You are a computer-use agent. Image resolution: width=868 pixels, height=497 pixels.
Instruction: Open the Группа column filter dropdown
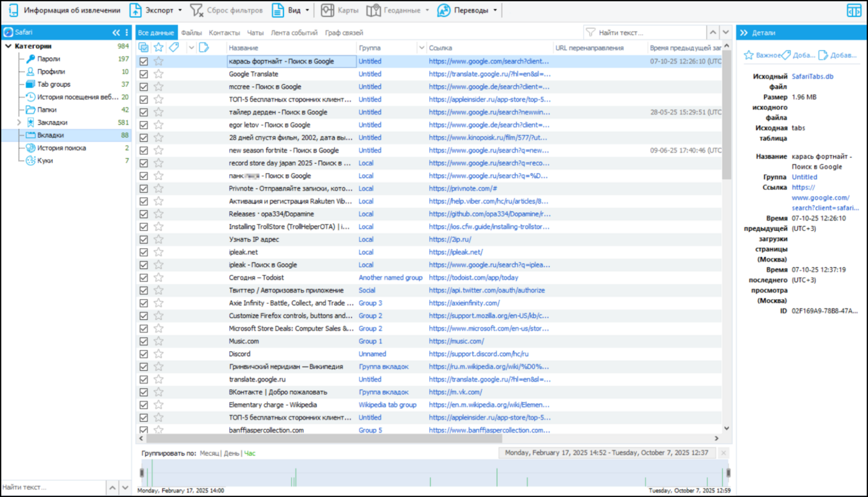(x=422, y=48)
